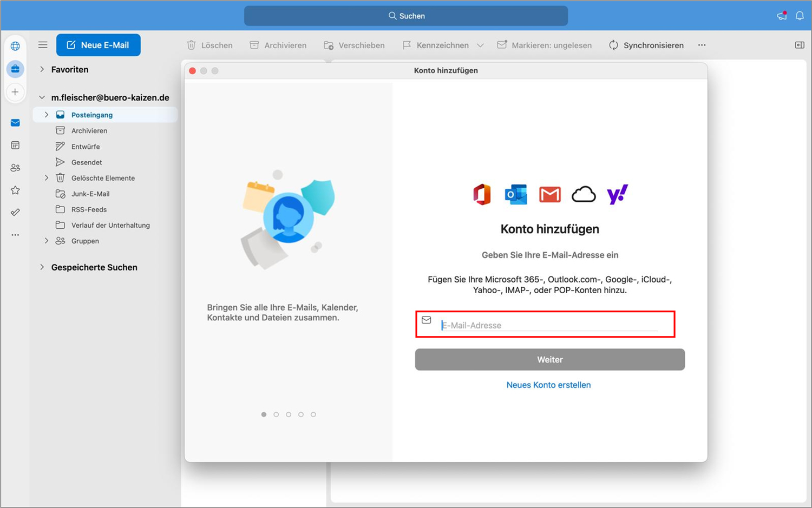Image resolution: width=812 pixels, height=508 pixels.
Task: Select the Yahoo provider icon
Action: (617, 194)
